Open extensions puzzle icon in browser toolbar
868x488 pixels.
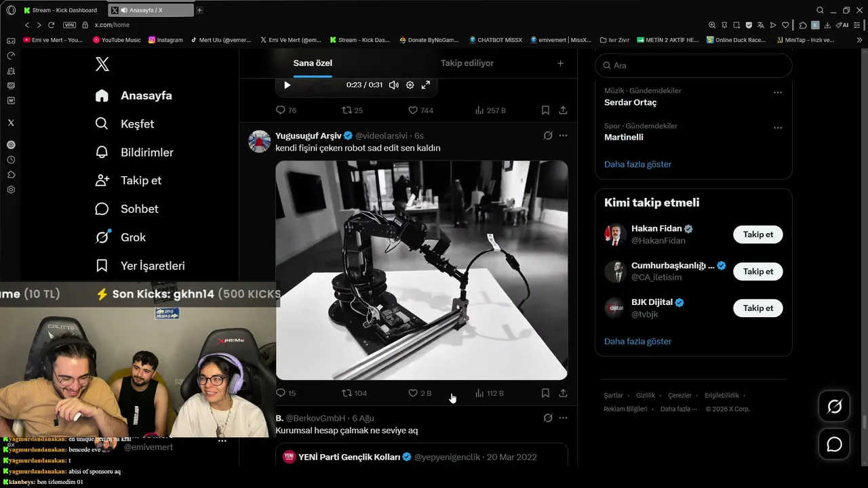click(803, 25)
